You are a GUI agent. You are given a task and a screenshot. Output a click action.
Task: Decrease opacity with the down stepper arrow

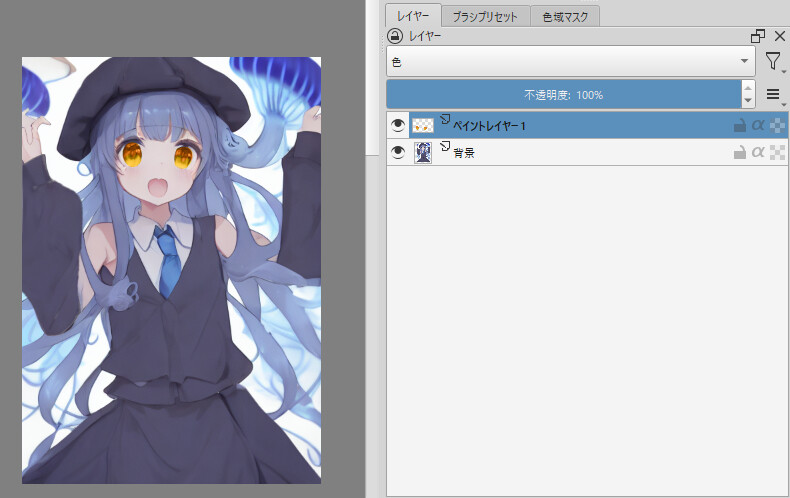[748, 101]
